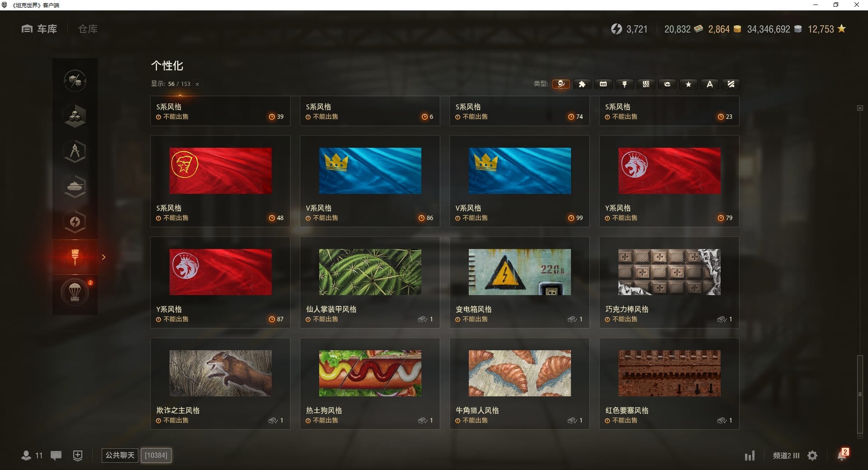Clear the displayed 56 / 153 filter

pyautogui.click(x=197, y=84)
